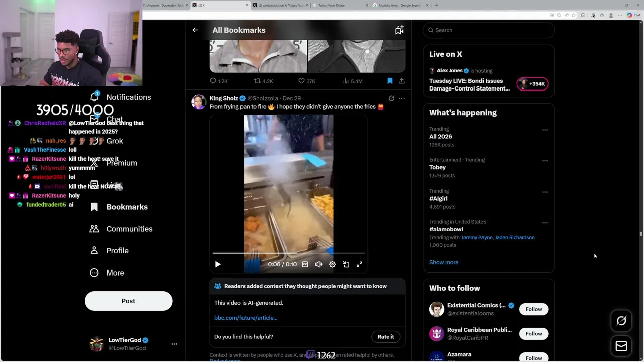Join Alex Jones live with +354K
Image resolution: width=644 pixels, height=362 pixels.
tap(532, 84)
